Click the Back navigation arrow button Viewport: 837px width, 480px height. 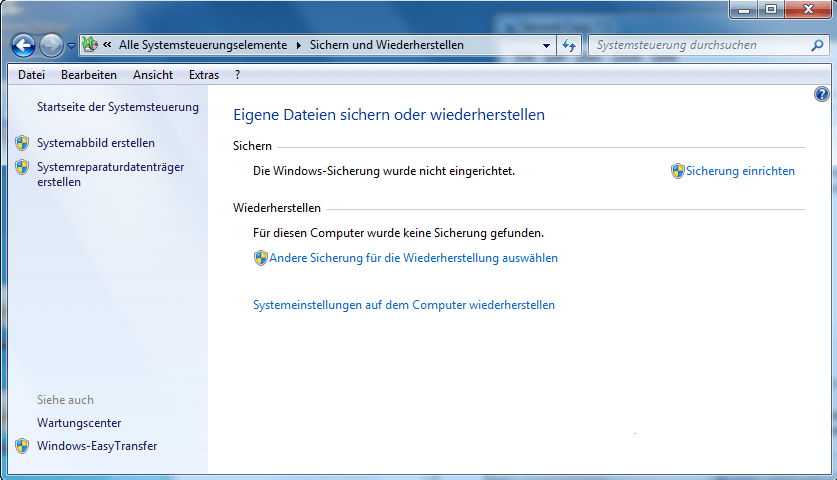pos(24,45)
